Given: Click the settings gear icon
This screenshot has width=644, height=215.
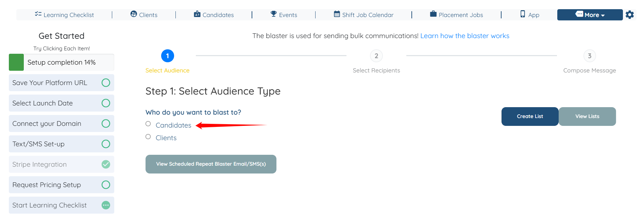Looking at the screenshot, I should coord(630,15).
